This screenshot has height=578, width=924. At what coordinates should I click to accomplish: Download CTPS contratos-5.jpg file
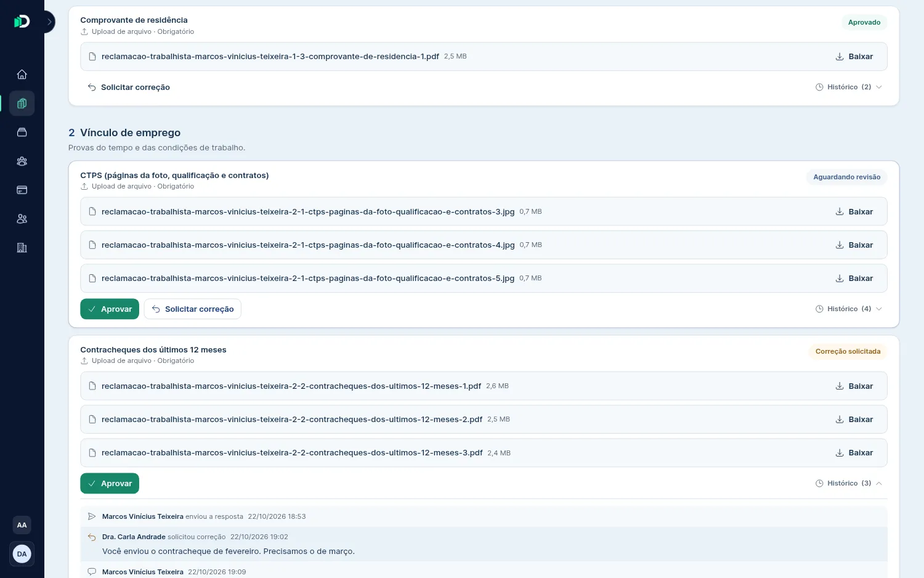pos(854,279)
